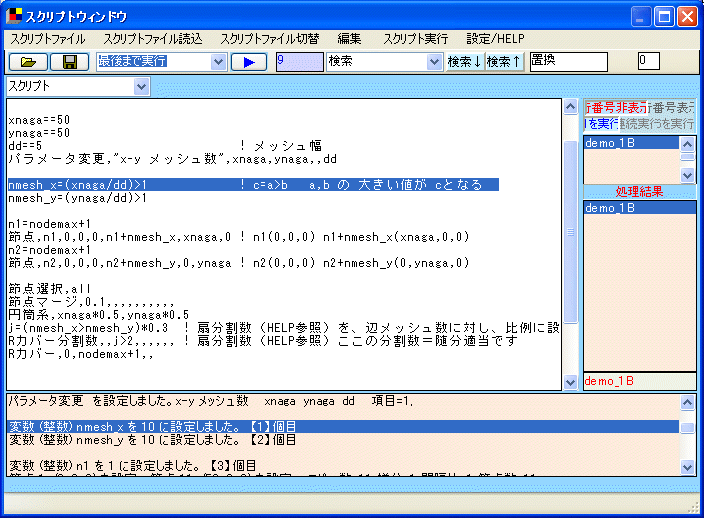704x518 pixels.
Task: Search upward with 検索↑ button
Action: tap(504, 61)
